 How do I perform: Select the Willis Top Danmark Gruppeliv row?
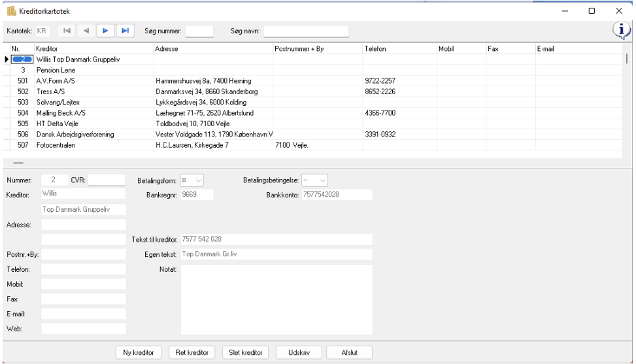[312, 59]
